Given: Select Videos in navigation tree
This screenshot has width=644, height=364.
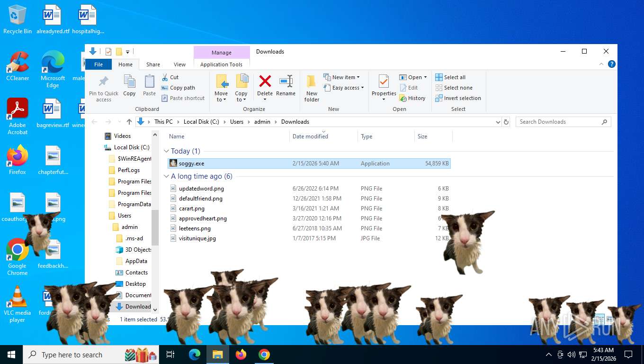Looking at the screenshot, I should 117,136.
